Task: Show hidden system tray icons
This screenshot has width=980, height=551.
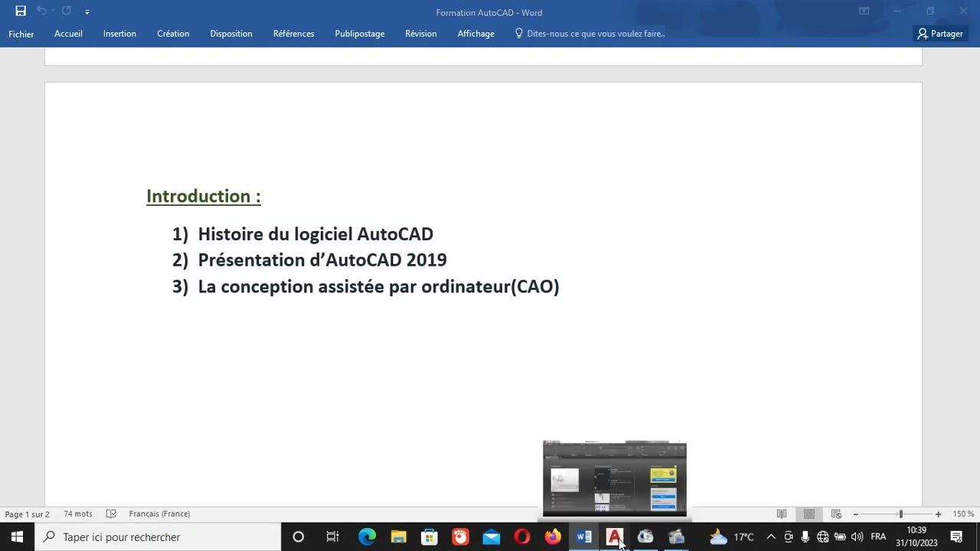Action: tap(771, 537)
